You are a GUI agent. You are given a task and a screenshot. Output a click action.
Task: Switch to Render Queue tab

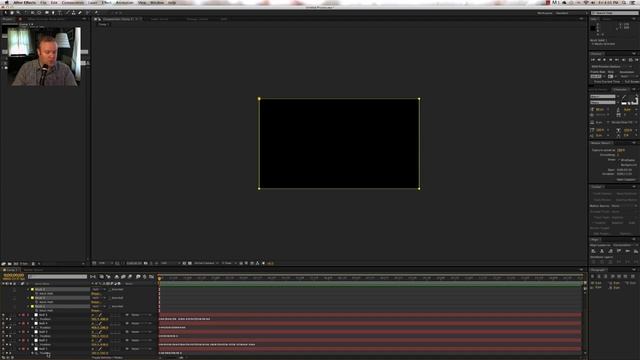[x=33, y=270]
